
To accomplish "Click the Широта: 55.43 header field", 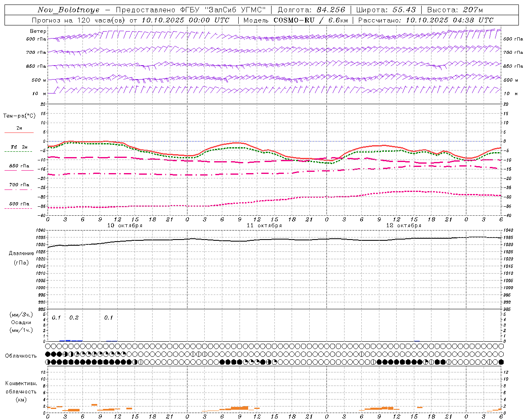I will (x=386, y=10).
